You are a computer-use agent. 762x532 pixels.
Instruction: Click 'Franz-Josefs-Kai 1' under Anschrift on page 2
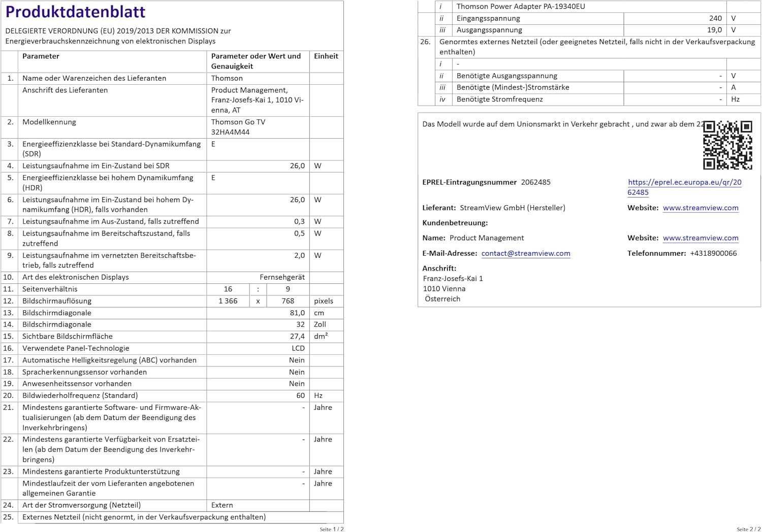[x=453, y=279]
